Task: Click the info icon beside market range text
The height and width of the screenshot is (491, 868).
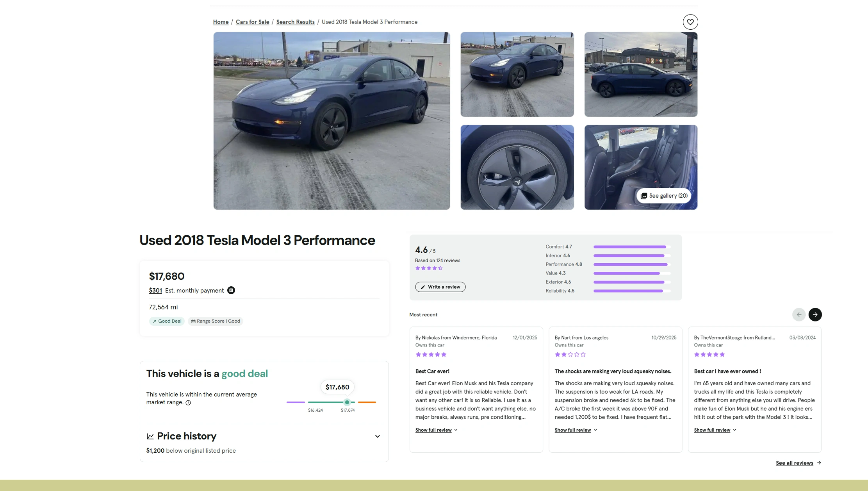Action: (188, 402)
